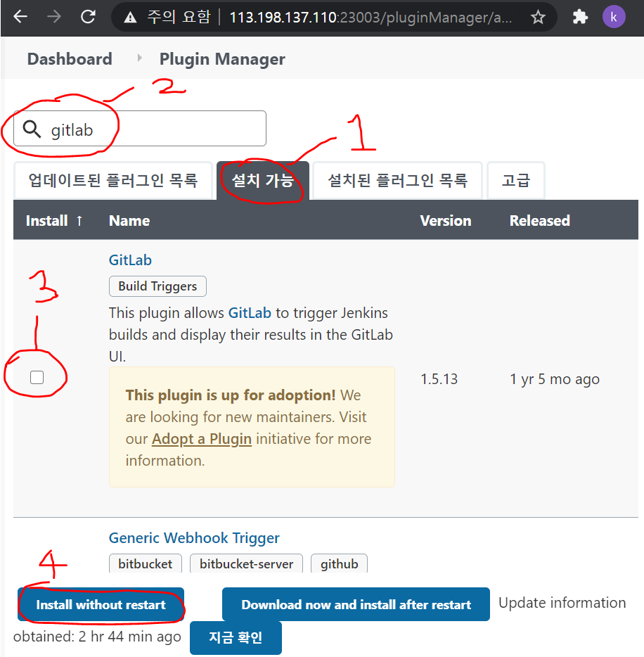Viewport: 644px width, 657px height.
Task: Click the Update information text
Action: coord(562,603)
